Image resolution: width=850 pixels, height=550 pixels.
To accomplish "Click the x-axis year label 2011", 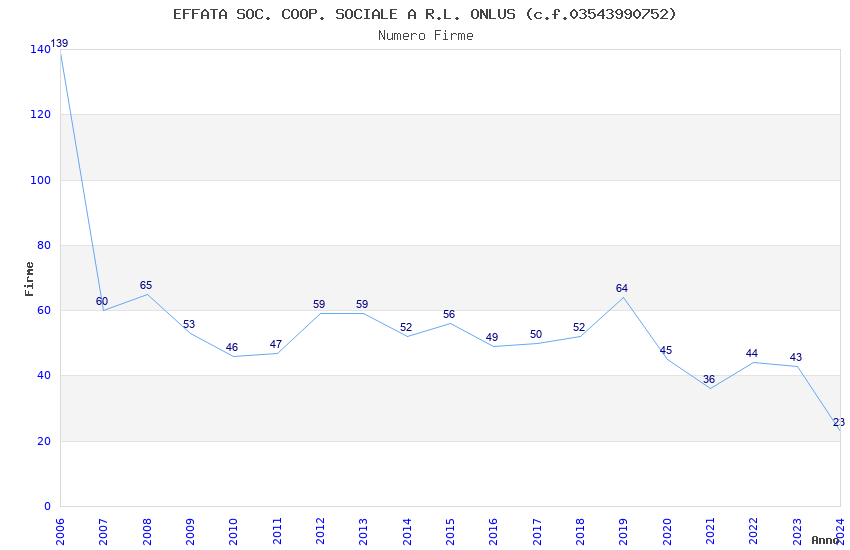I will point(276,532).
